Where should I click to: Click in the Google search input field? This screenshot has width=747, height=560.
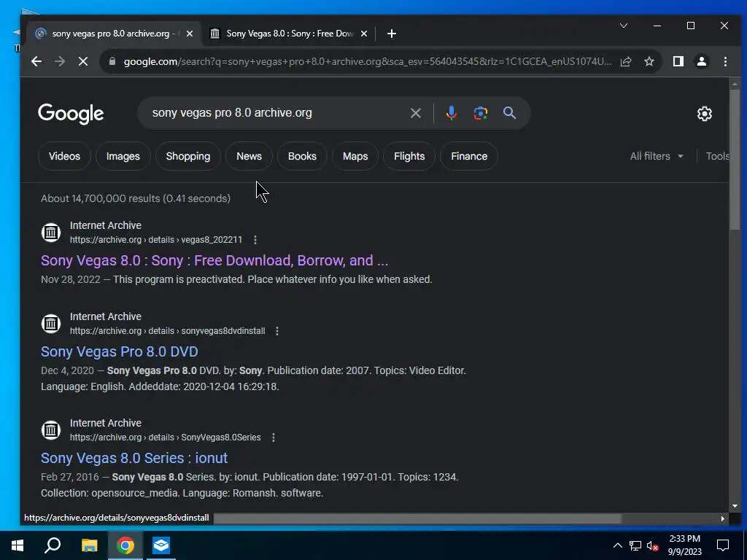pyautogui.click(x=276, y=113)
